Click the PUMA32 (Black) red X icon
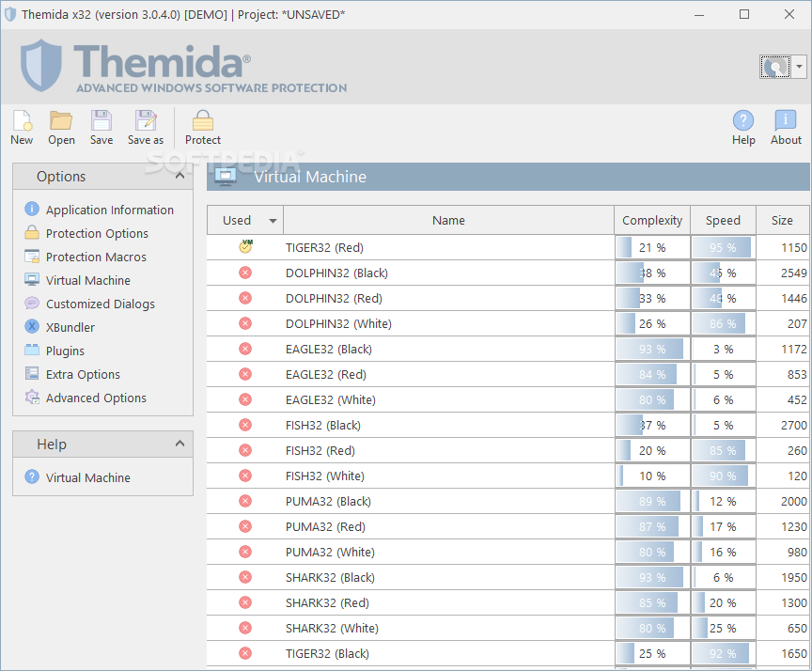The height and width of the screenshot is (671, 812). (x=245, y=501)
